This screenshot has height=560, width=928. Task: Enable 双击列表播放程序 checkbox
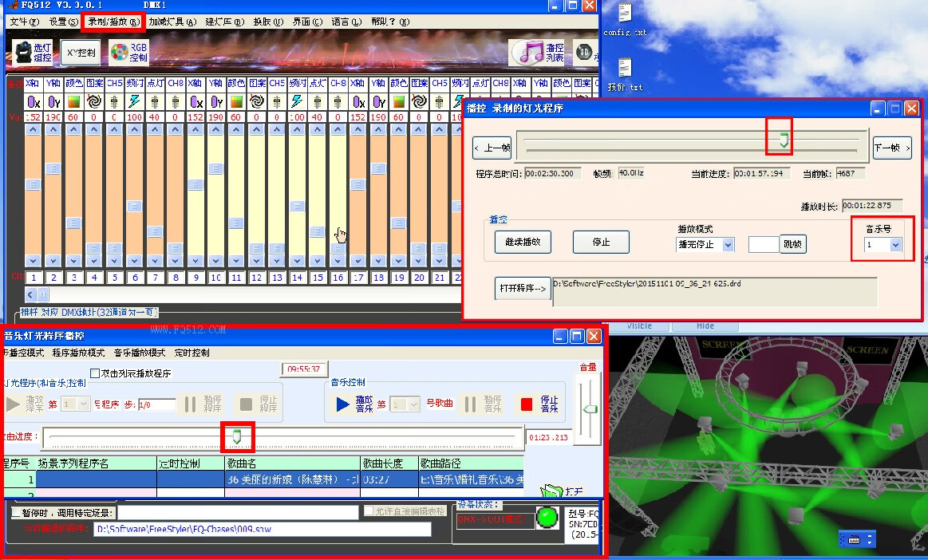95,373
